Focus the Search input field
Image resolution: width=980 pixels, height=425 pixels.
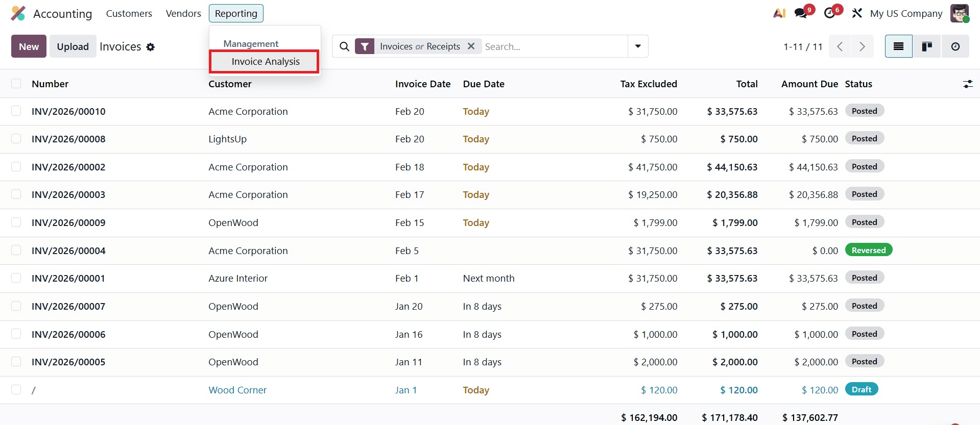[554, 46]
